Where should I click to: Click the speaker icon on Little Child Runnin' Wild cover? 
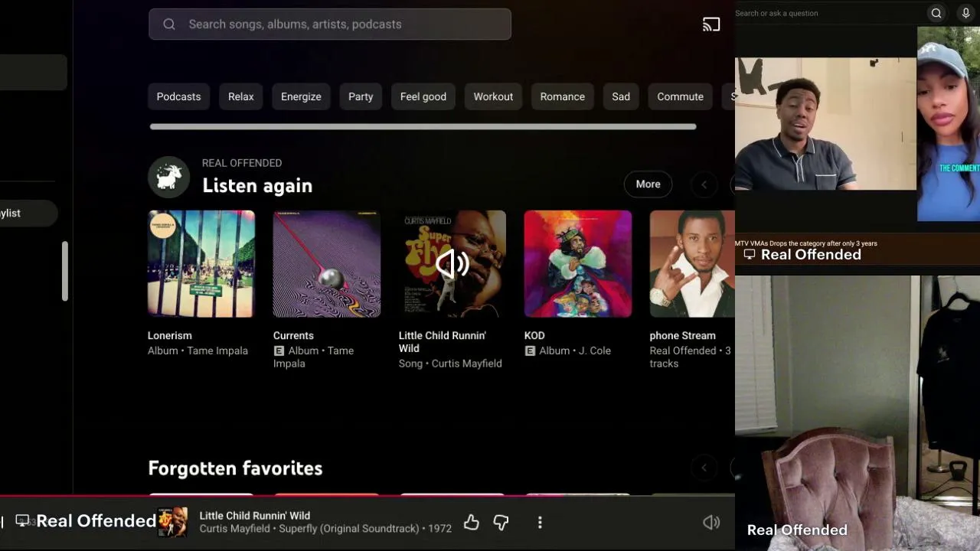(x=452, y=264)
